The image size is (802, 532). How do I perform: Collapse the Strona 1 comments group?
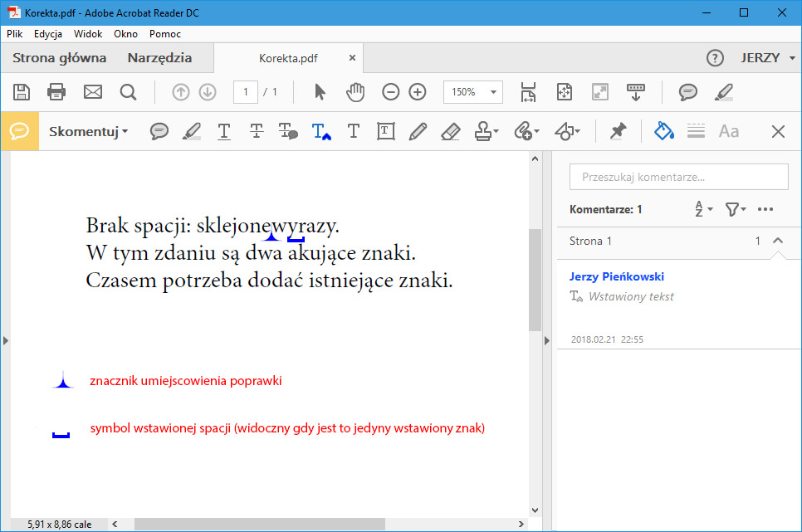click(x=778, y=241)
